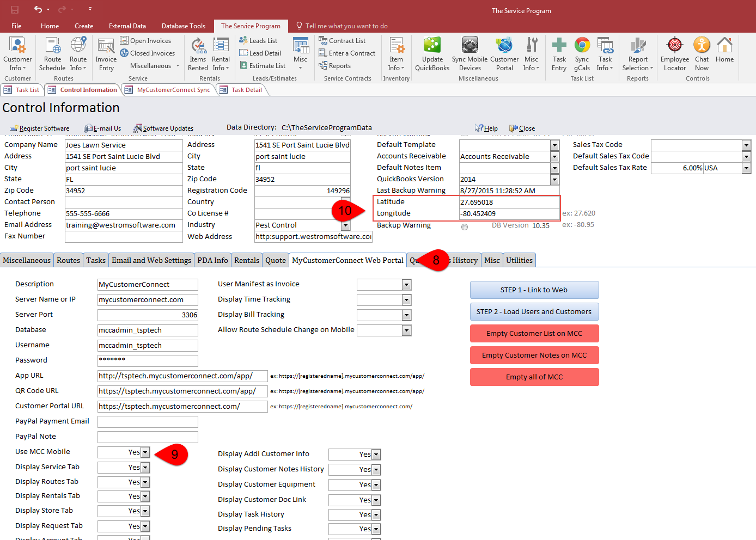
Task: Expand the QuickBooks Version dropdown
Action: coord(554,180)
